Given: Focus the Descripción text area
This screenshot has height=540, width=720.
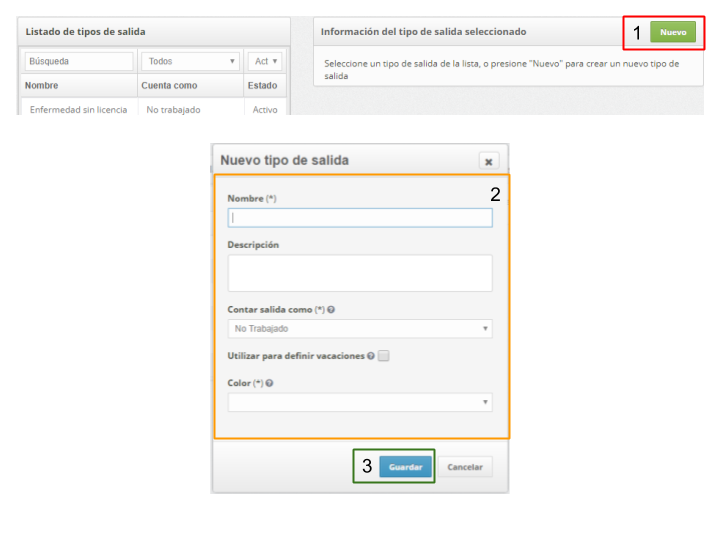Looking at the screenshot, I should coord(360,273).
